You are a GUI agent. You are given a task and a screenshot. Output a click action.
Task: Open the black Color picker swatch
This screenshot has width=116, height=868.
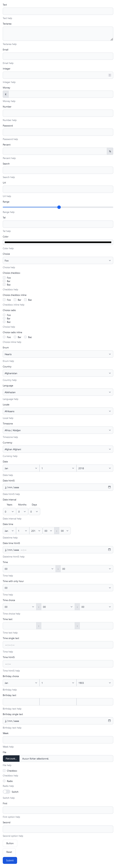point(58,242)
